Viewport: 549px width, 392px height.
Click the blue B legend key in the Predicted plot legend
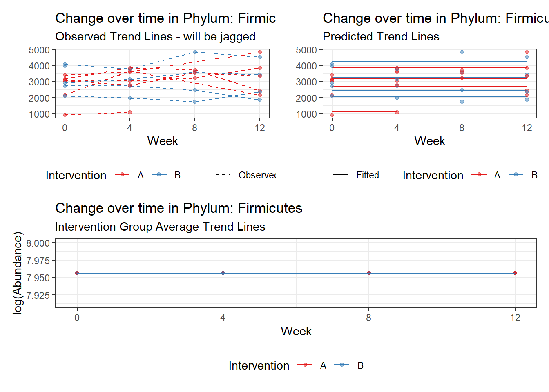point(516,175)
